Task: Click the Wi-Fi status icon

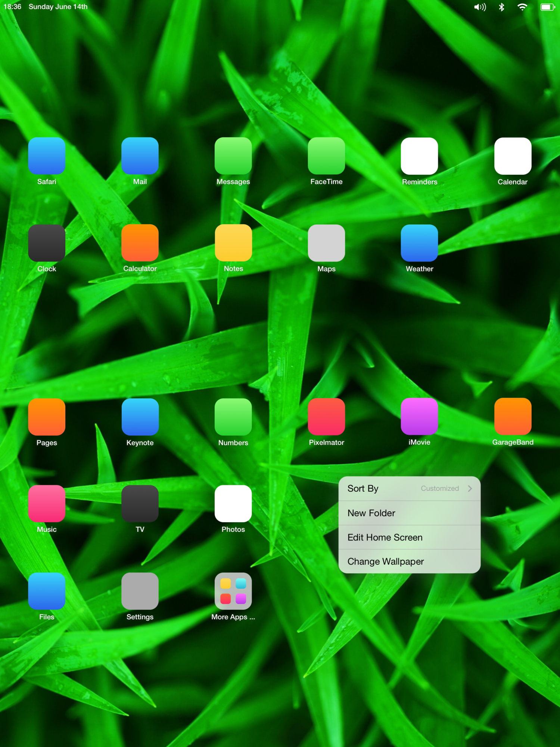Action: point(522,7)
